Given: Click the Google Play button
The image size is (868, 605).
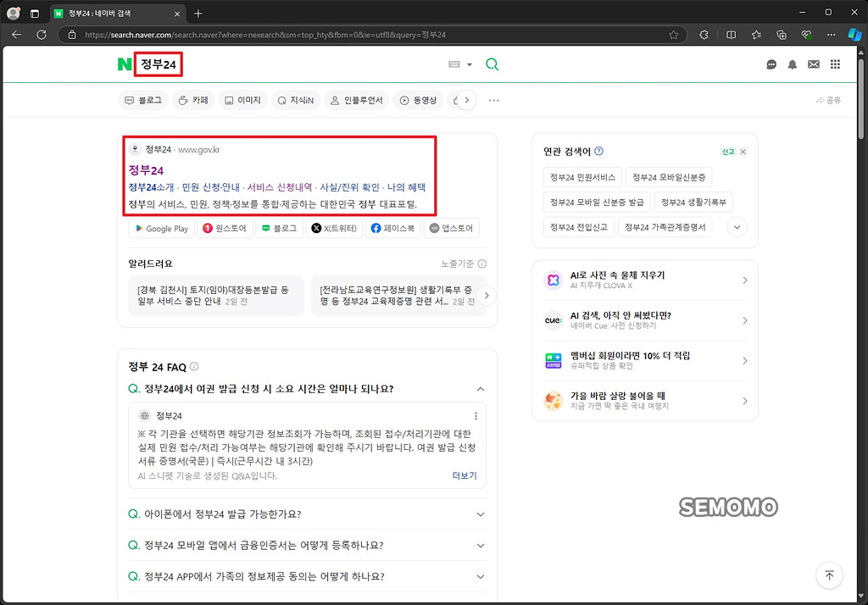Looking at the screenshot, I should pos(162,228).
